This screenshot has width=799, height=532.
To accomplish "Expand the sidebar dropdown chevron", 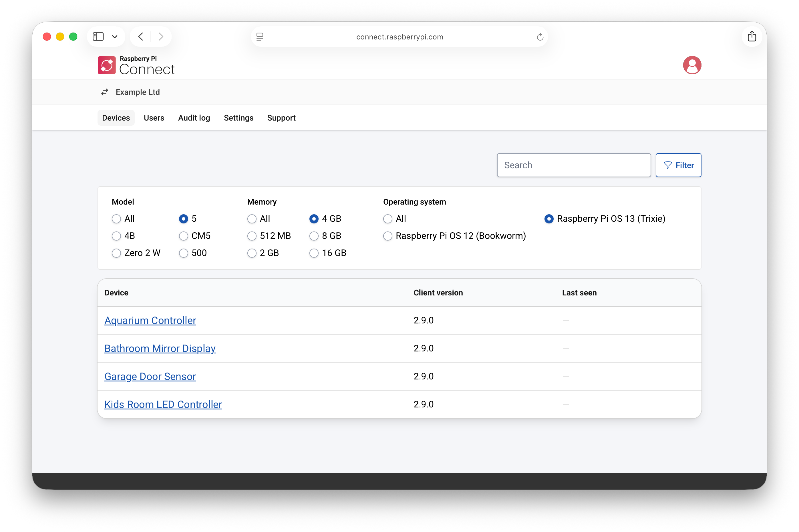I will [115, 37].
